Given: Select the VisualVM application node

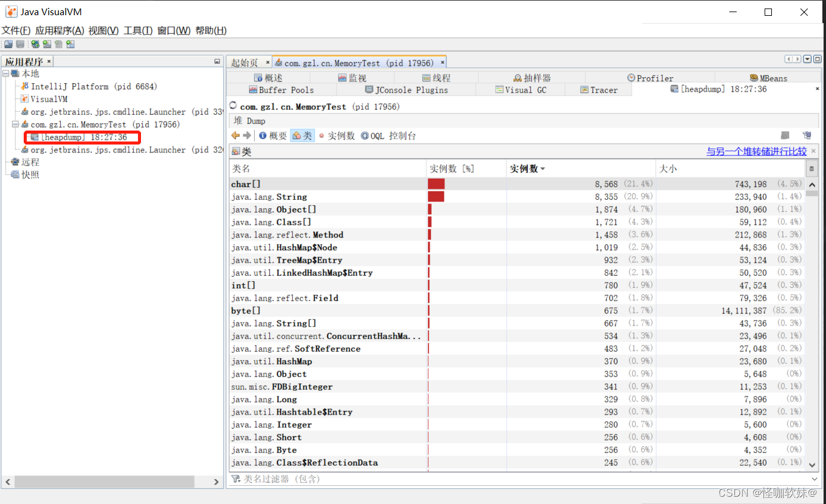Looking at the screenshot, I should 44,99.
